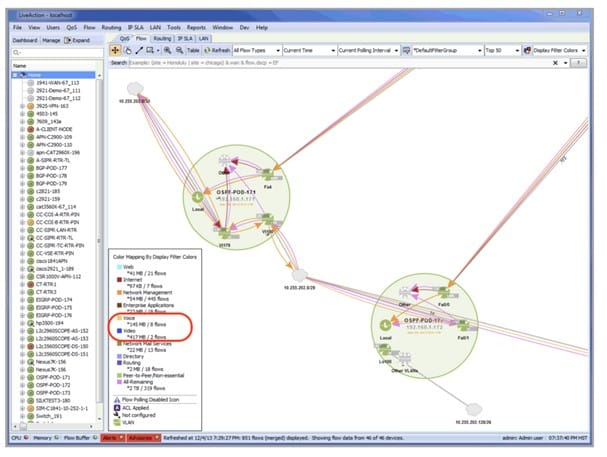
Task: Click the Video blue color swatch
Action: point(119,331)
